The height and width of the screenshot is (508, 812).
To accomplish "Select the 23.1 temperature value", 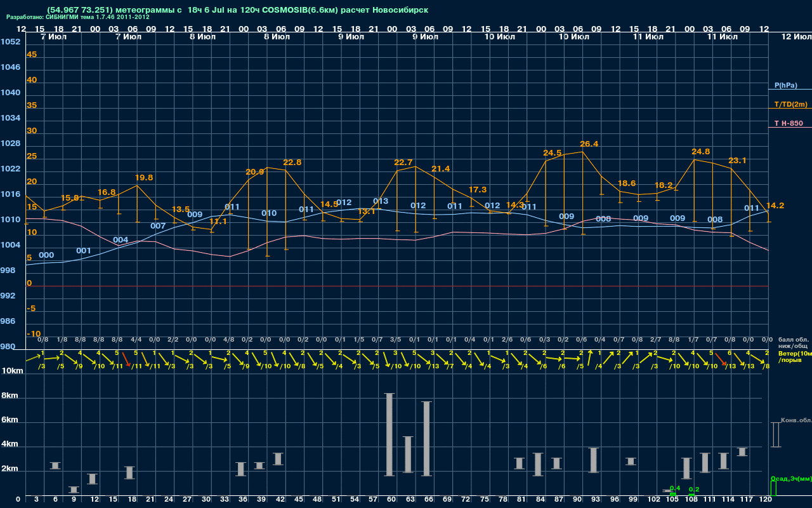I will (738, 161).
